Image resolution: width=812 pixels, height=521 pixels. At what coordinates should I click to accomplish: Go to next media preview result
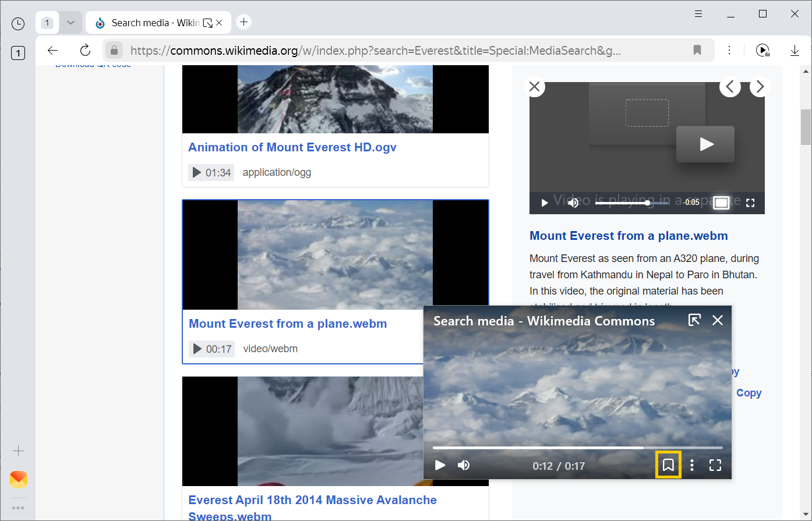click(x=759, y=87)
